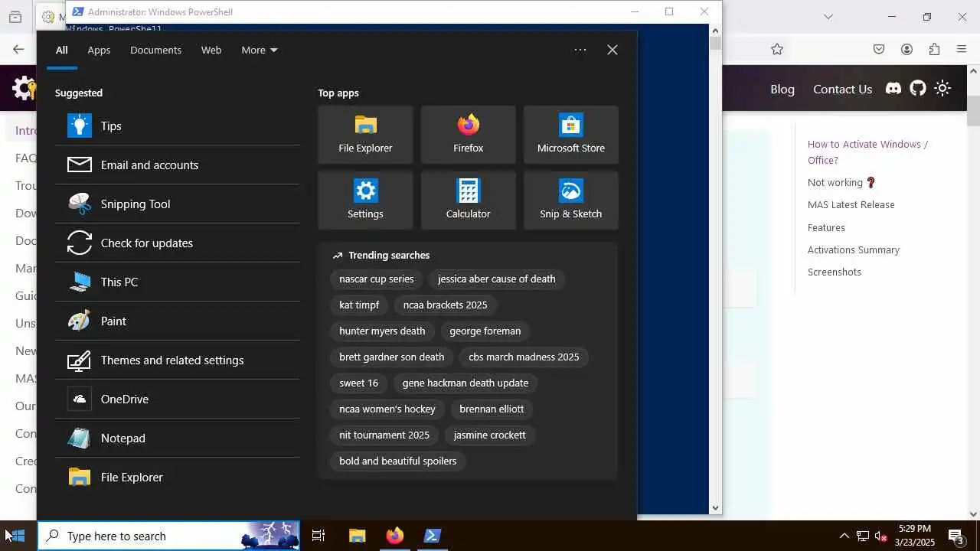Select george foreman trending search
This screenshot has height=551, width=980.
coord(485,331)
